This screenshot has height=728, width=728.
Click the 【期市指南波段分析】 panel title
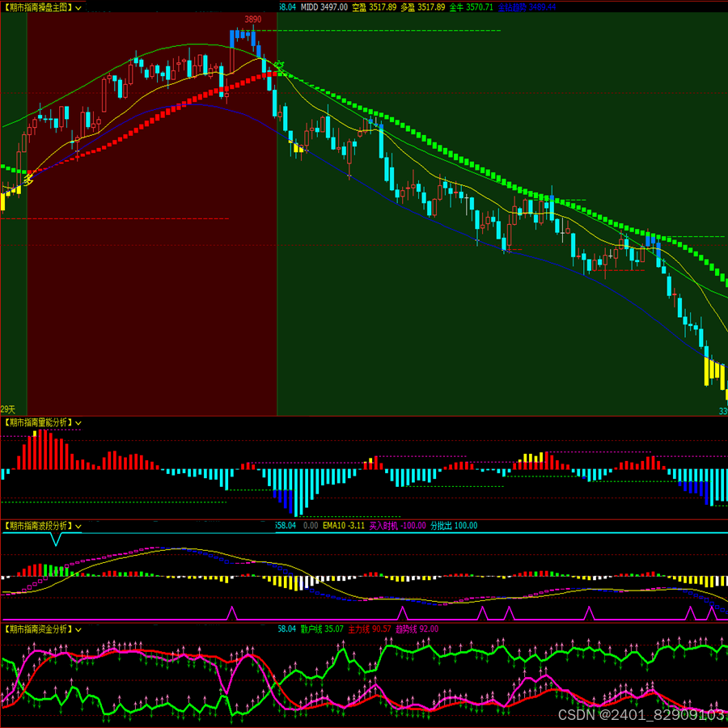[x=37, y=526]
